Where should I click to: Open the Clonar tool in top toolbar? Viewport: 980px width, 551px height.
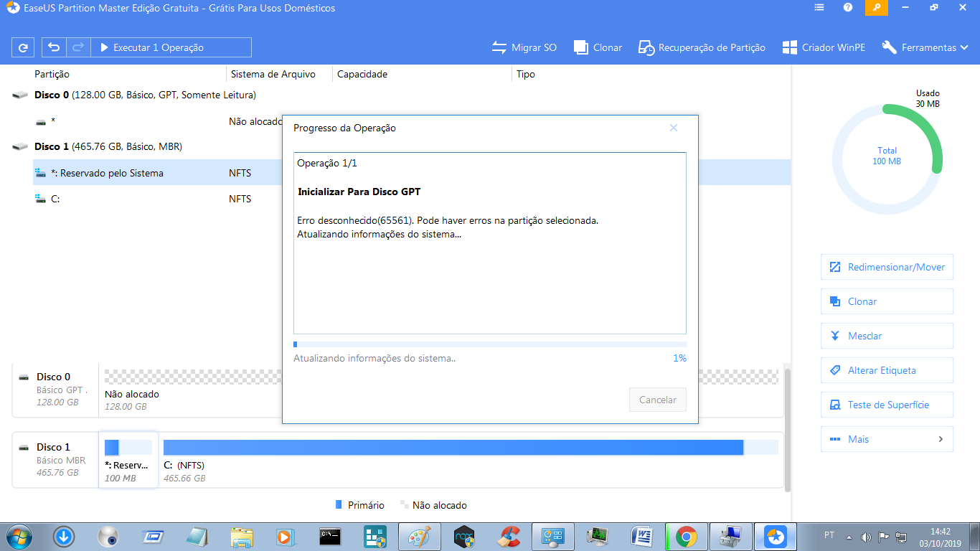tap(598, 47)
